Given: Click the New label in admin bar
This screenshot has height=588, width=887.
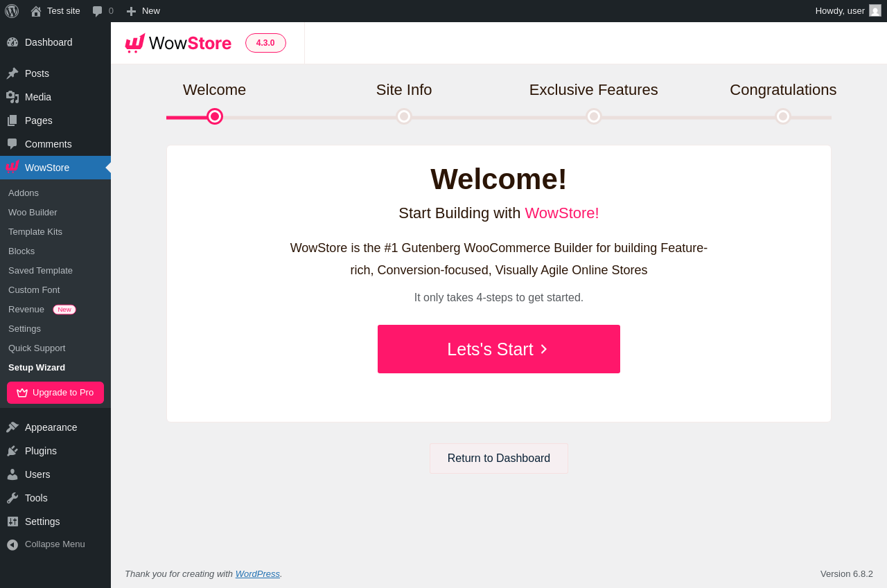Looking at the screenshot, I should 151,10.
